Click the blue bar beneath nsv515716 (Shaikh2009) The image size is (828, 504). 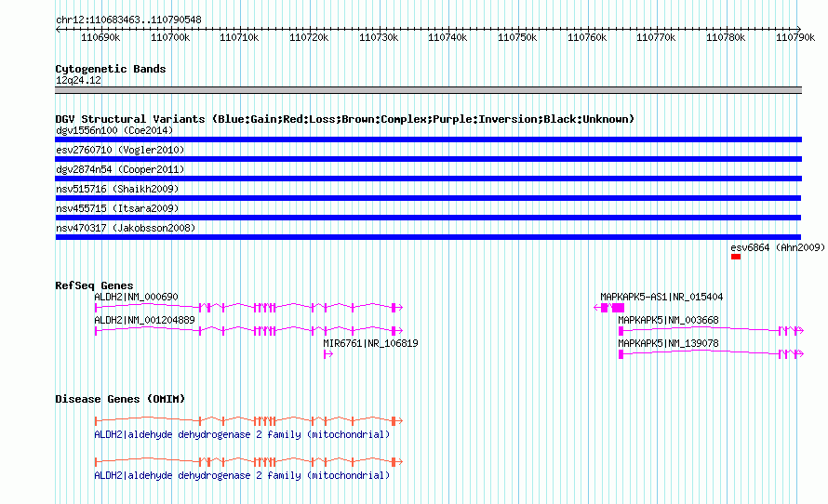tap(428, 198)
